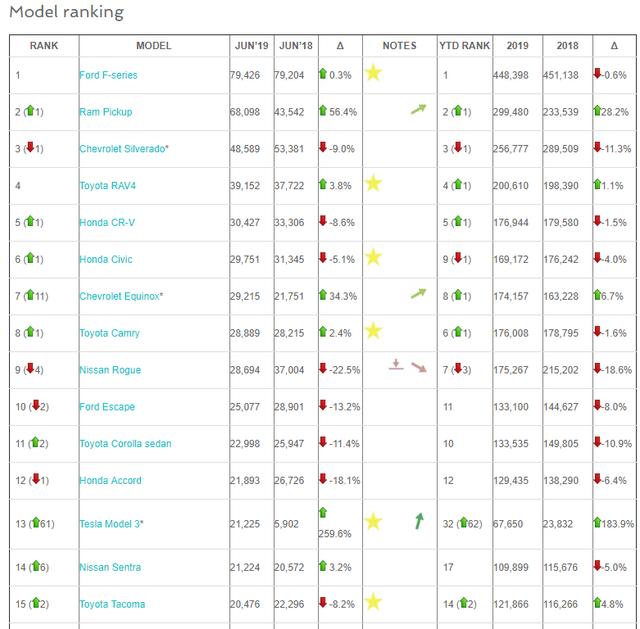Image resolution: width=640 pixels, height=629 pixels.
Task: Click the NOTES column header
Action: pyautogui.click(x=399, y=46)
